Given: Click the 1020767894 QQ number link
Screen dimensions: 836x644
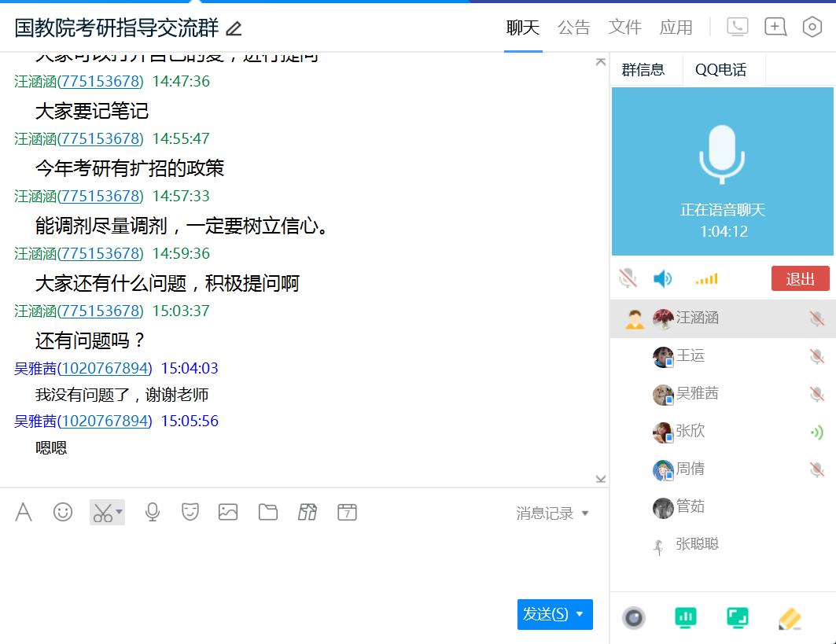Looking at the screenshot, I should pos(105,369).
